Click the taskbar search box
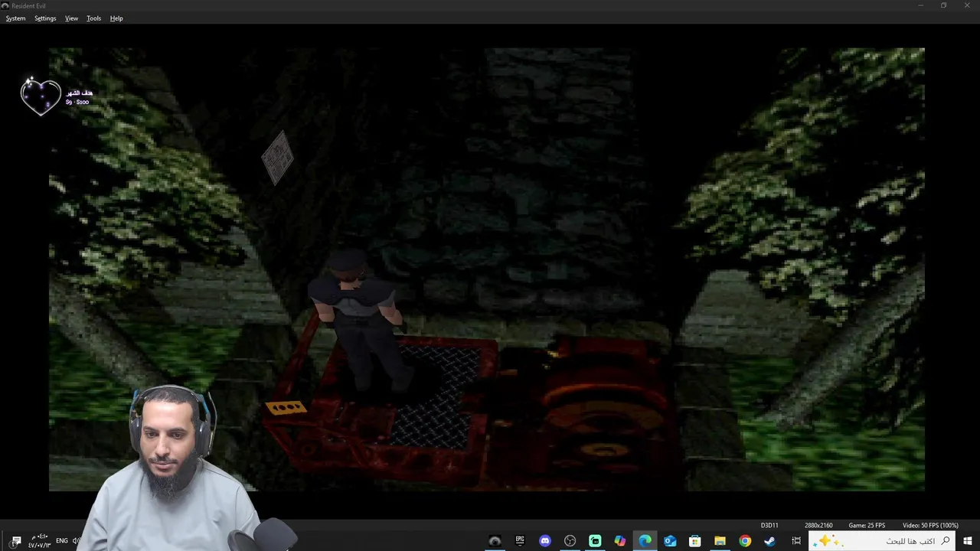The height and width of the screenshot is (551, 980). point(883,541)
